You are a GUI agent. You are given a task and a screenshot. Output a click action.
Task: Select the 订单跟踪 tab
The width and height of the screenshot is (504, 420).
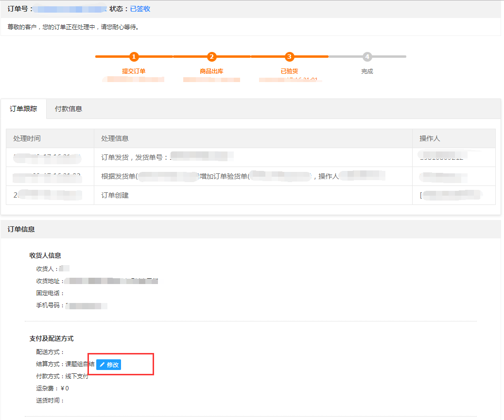click(23, 109)
